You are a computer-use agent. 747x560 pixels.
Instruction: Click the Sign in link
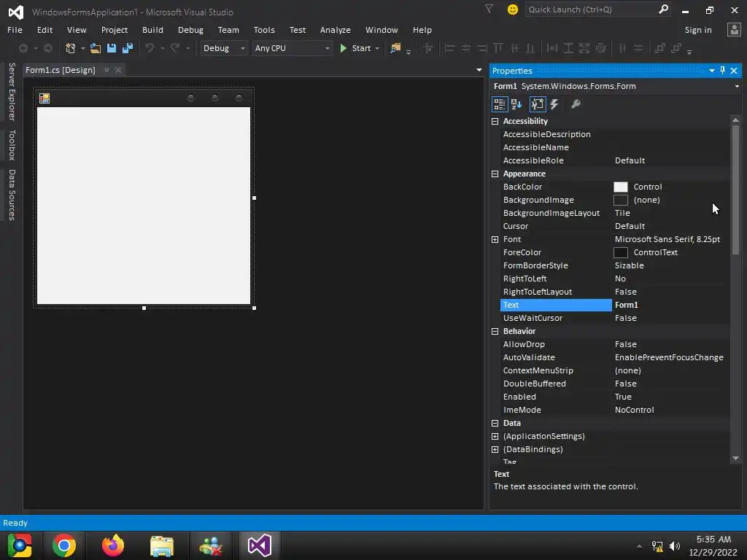coord(698,29)
